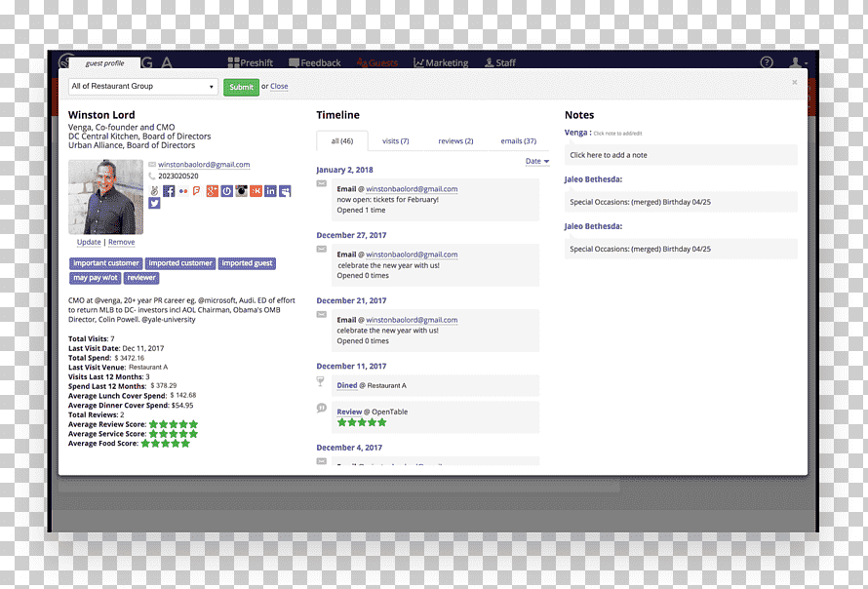Select the guest profile tab
Viewport: 868px width, 589px height.
click(x=104, y=63)
